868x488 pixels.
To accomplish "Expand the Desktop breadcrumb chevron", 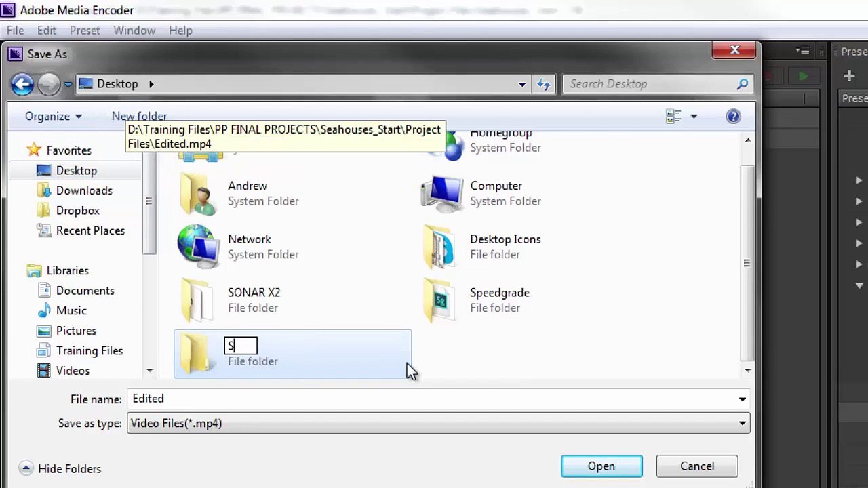I will coord(151,84).
